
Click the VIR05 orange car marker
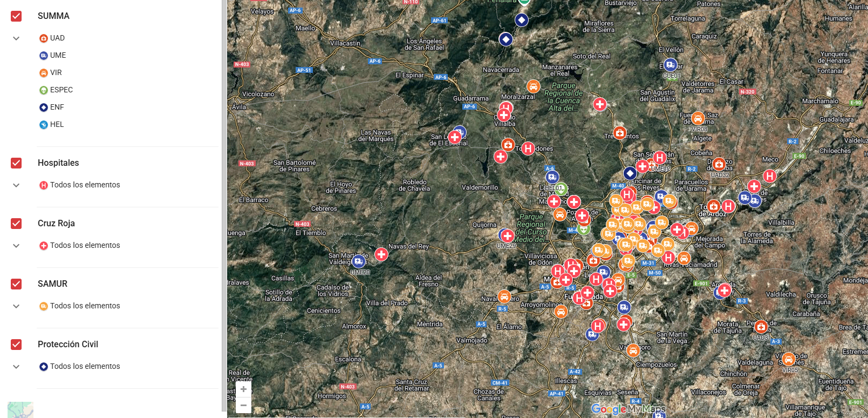pos(789,359)
